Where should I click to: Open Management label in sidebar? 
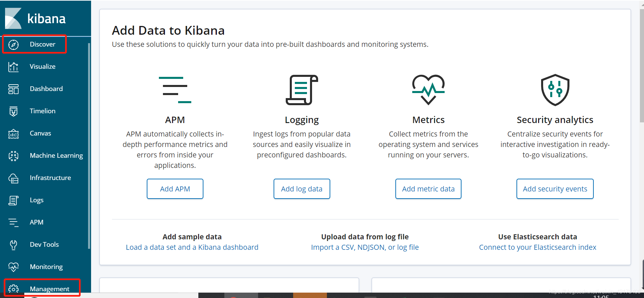(x=50, y=289)
